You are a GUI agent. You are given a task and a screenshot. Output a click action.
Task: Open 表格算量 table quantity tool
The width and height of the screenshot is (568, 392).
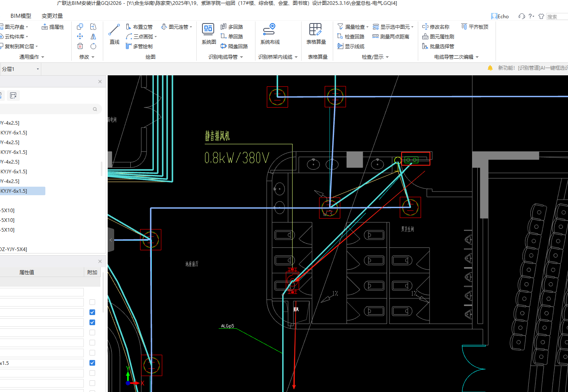(x=316, y=34)
